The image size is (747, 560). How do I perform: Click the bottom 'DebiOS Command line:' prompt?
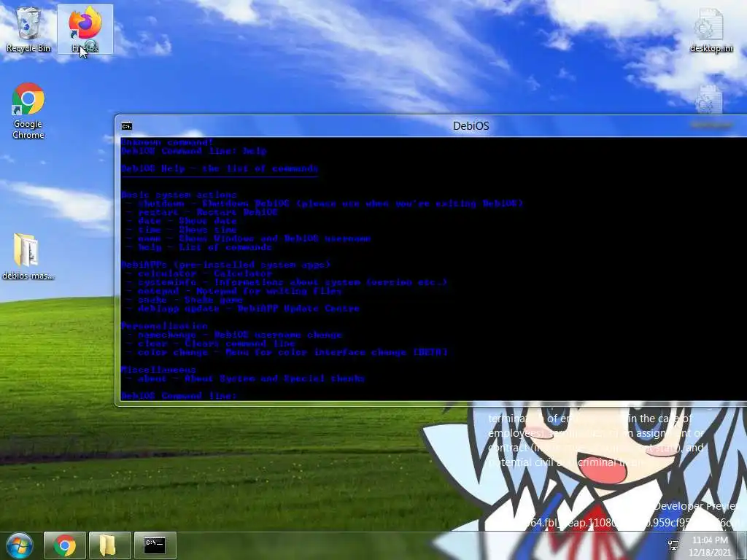(x=179, y=396)
